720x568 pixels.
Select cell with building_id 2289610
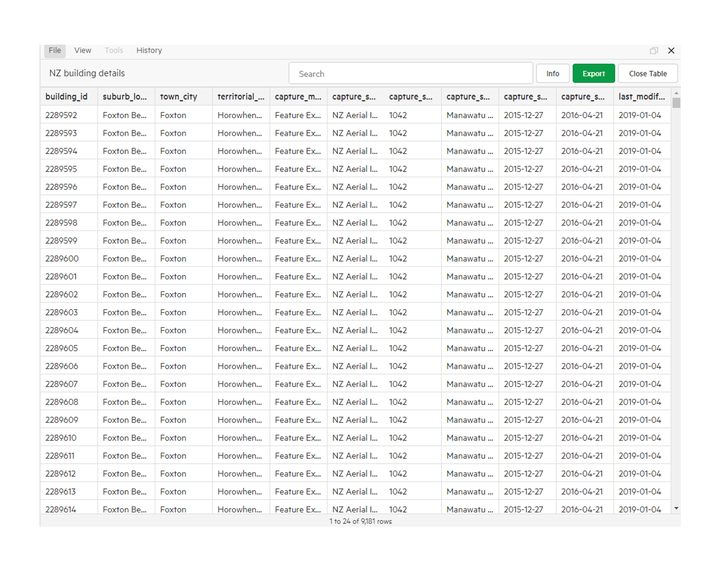pyautogui.click(x=68, y=438)
